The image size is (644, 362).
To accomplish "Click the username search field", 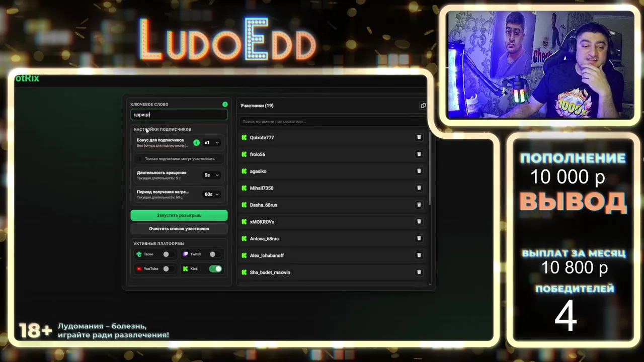I will (x=332, y=121).
